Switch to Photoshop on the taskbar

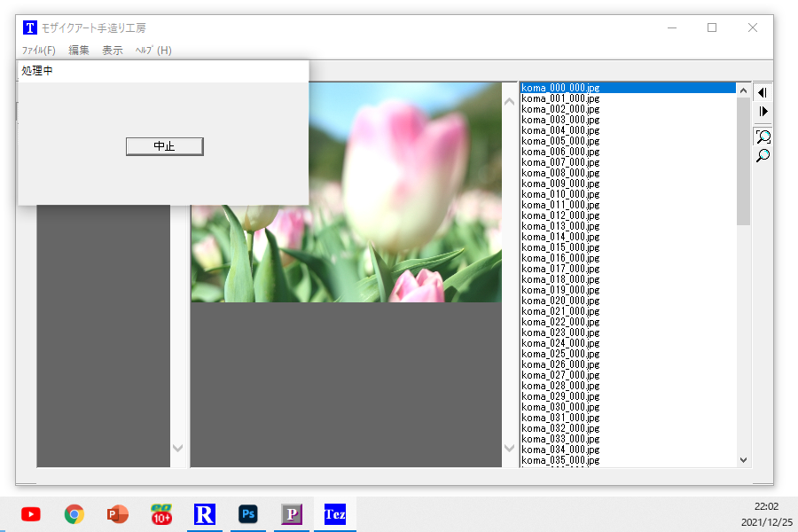(x=248, y=514)
